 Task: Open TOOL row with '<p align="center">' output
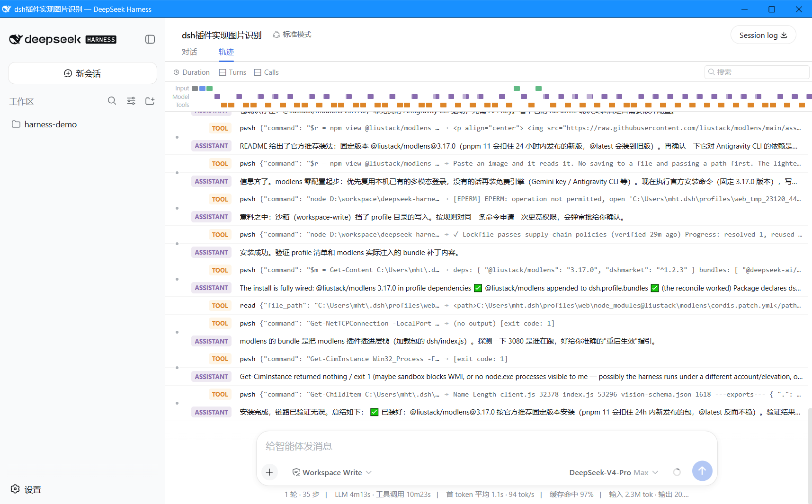click(x=486, y=128)
